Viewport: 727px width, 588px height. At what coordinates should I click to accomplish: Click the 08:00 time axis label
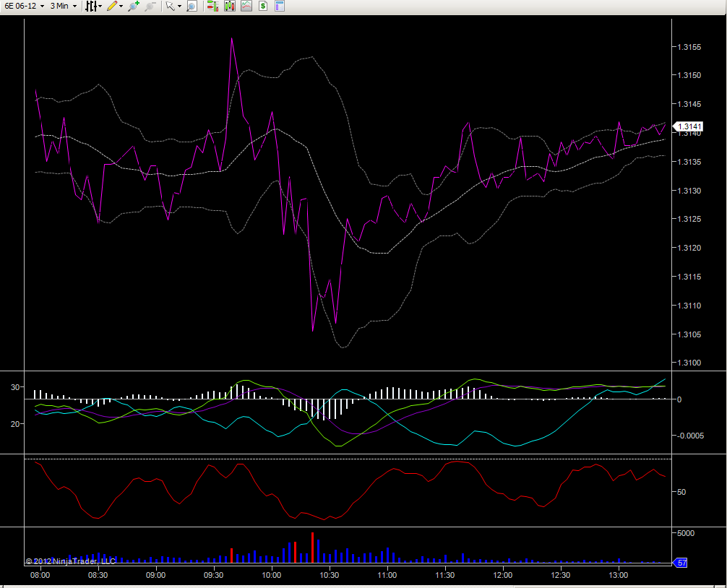(x=40, y=575)
